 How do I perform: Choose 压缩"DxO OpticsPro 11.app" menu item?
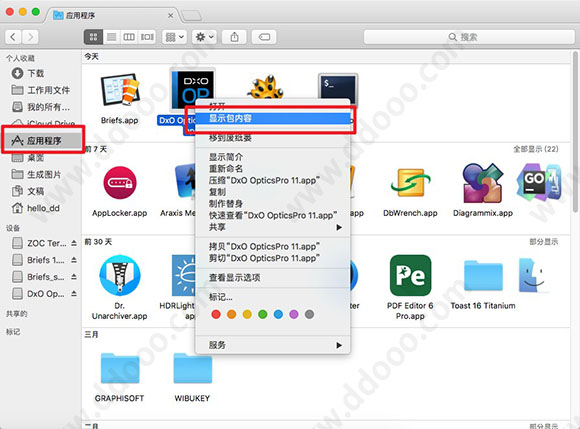pyautogui.click(x=273, y=180)
